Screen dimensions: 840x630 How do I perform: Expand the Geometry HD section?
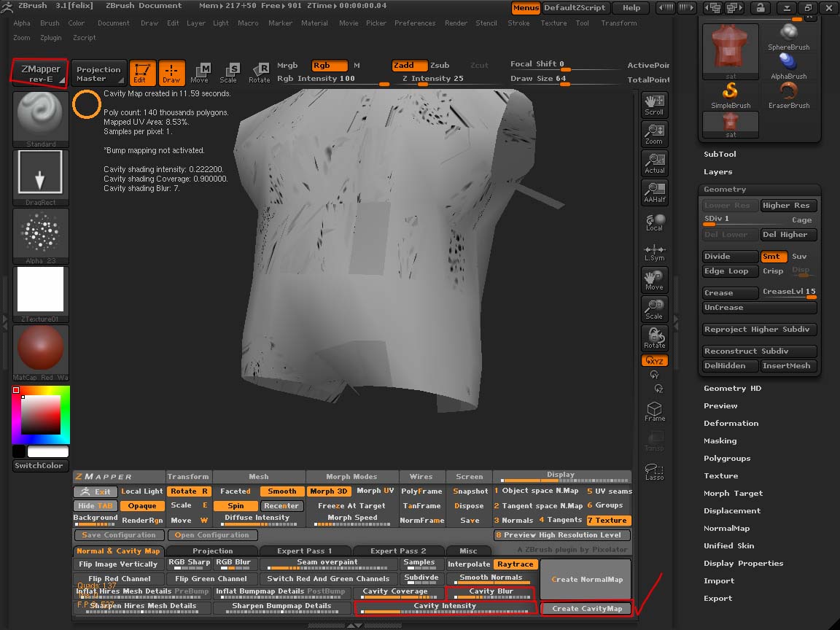[x=732, y=389]
